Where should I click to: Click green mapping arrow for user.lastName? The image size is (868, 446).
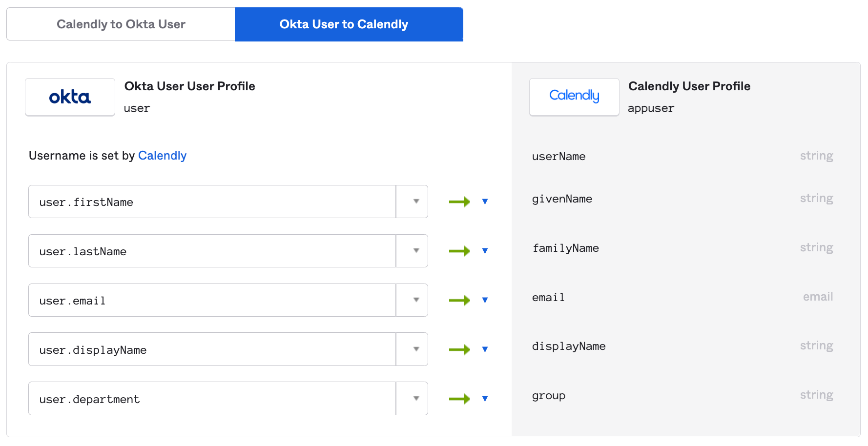tap(459, 251)
